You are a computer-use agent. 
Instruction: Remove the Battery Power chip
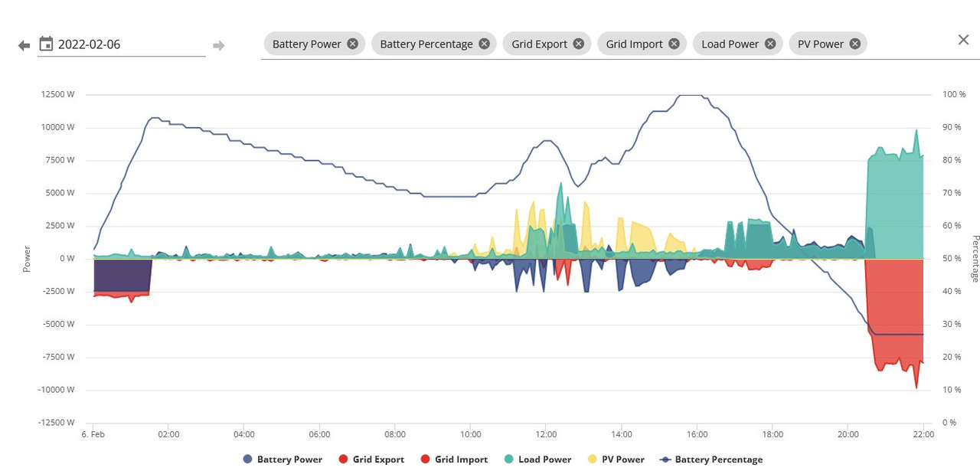[x=352, y=44]
